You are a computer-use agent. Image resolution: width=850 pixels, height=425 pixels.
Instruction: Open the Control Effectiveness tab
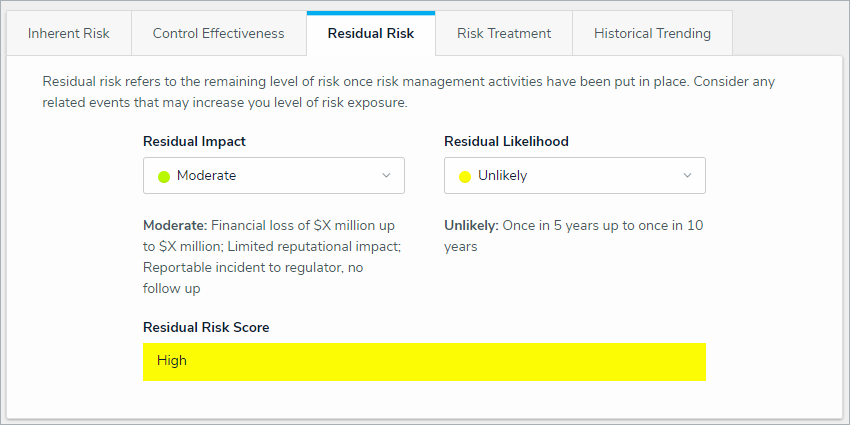218,33
